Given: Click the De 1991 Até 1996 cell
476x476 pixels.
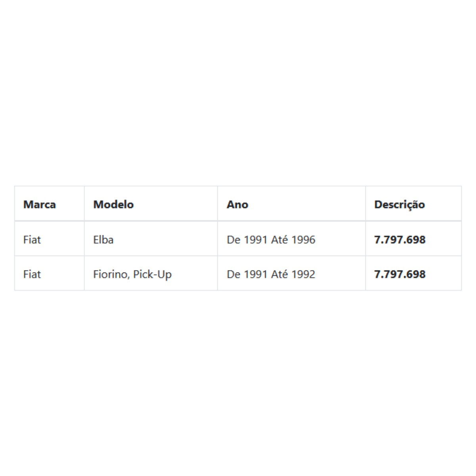Looking at the screenshot, I should 292,239.
